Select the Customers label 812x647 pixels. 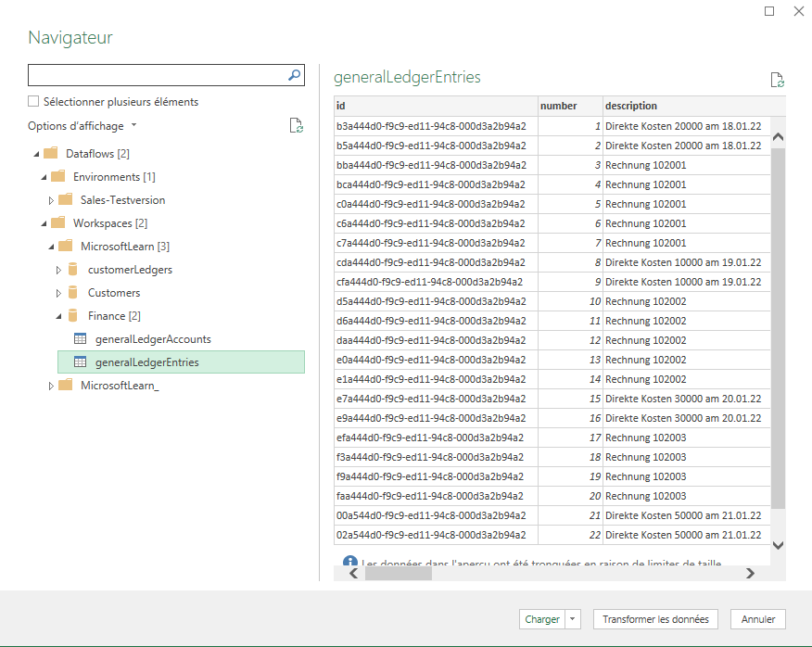(x=114, y=293)
